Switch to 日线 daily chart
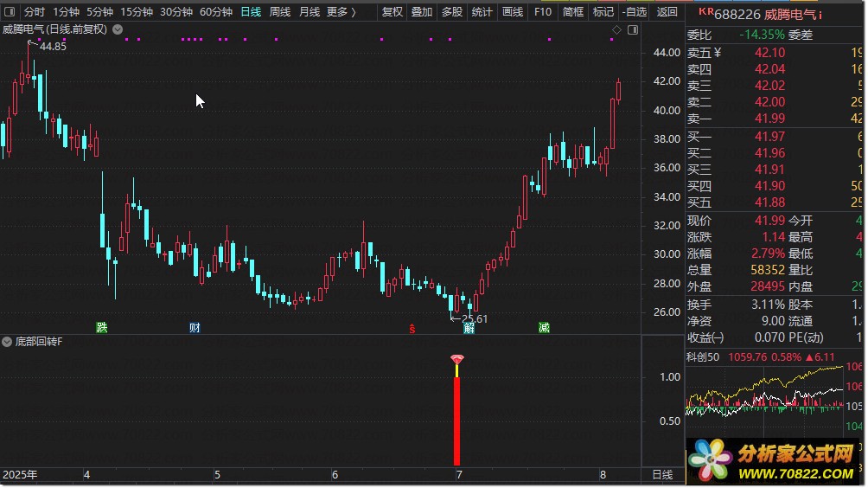Viewport: 868px width, 488px height. [251, 11]
